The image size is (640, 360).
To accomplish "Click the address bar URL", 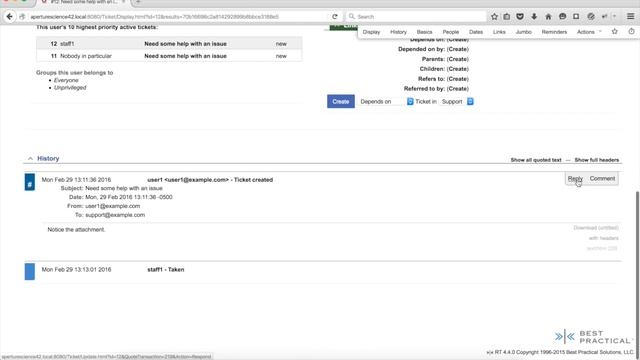I will [155, 17].
